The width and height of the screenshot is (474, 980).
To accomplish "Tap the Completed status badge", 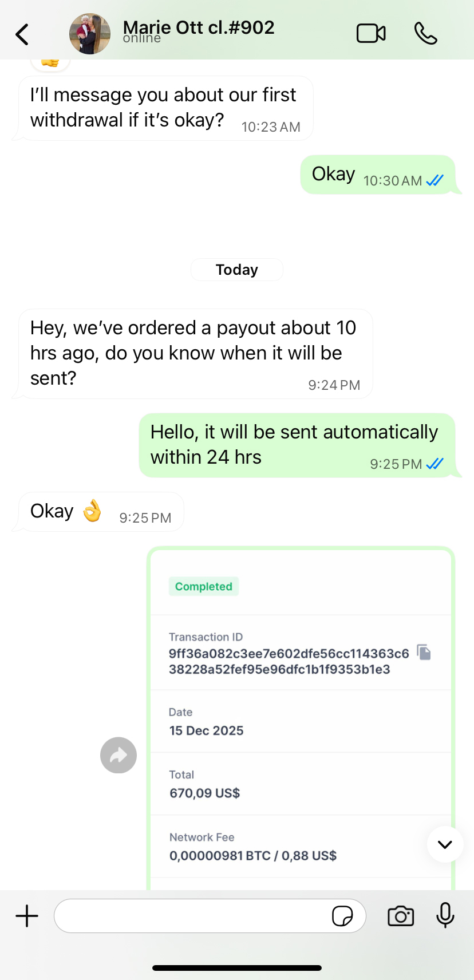I will click(203, 587).
